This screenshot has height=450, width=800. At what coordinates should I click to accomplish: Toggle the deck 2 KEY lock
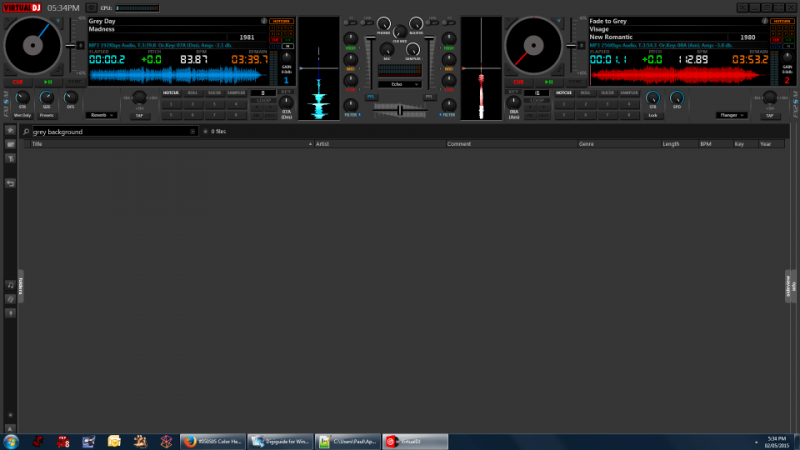(513, 92)
